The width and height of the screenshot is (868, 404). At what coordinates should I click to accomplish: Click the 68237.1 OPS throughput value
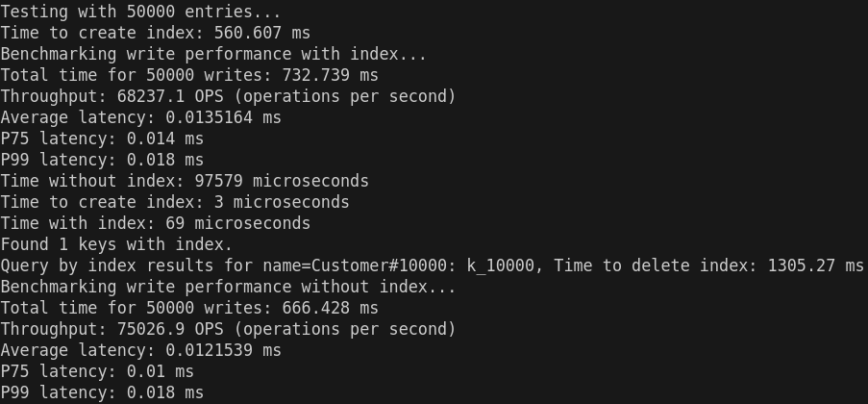click(x=170, y=96)
